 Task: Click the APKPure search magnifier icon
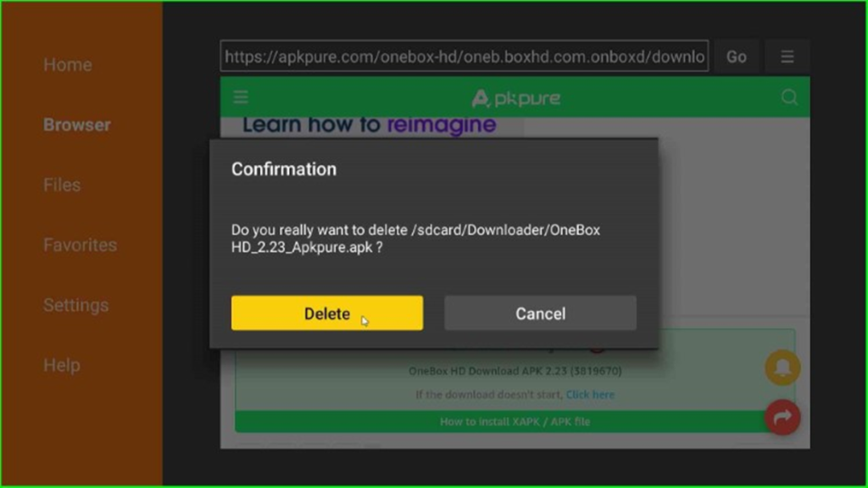pos(789,97)
